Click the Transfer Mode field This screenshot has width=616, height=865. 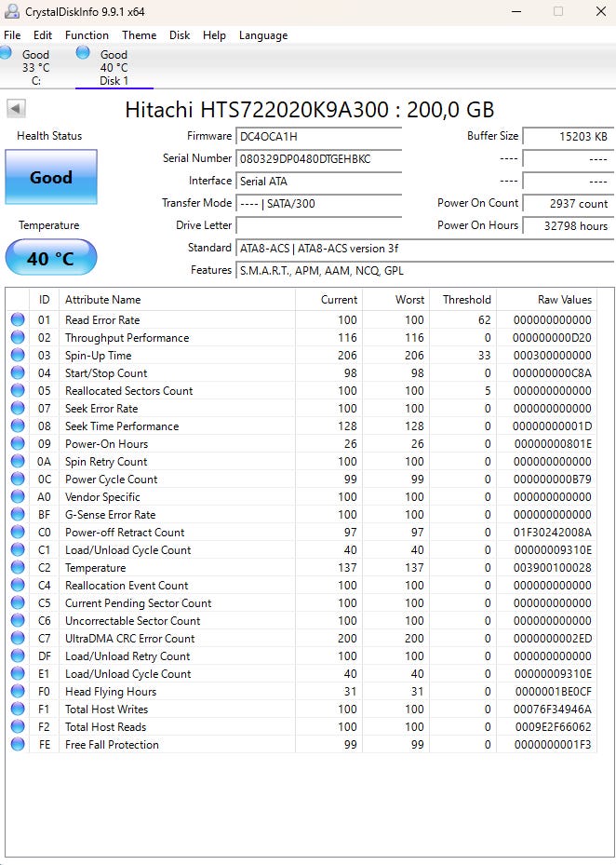pyautogui.click(x=319, y=204)
